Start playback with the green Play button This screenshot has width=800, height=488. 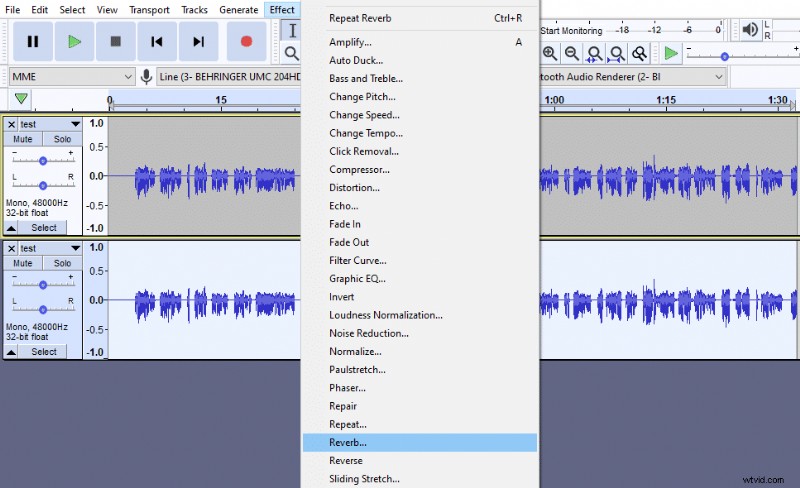(x=74, y=41)
